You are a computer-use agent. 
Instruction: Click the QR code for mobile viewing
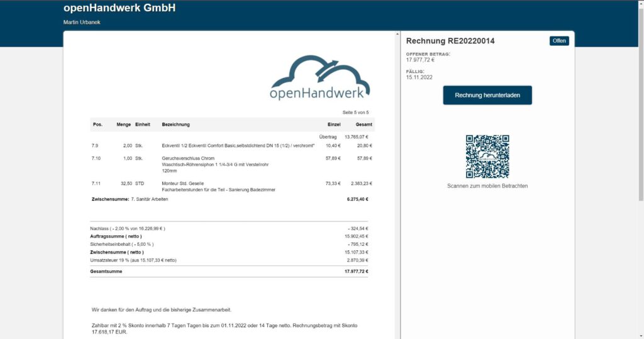point(487,157)
